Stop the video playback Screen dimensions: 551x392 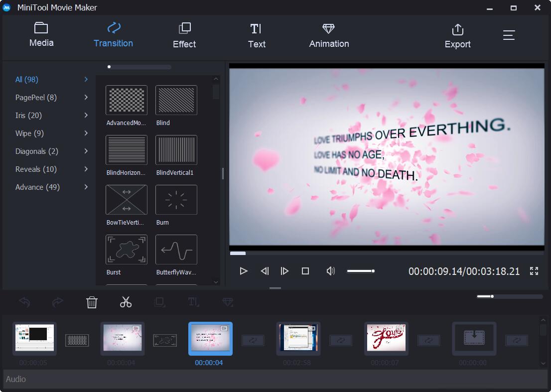(x=305, y=271)
